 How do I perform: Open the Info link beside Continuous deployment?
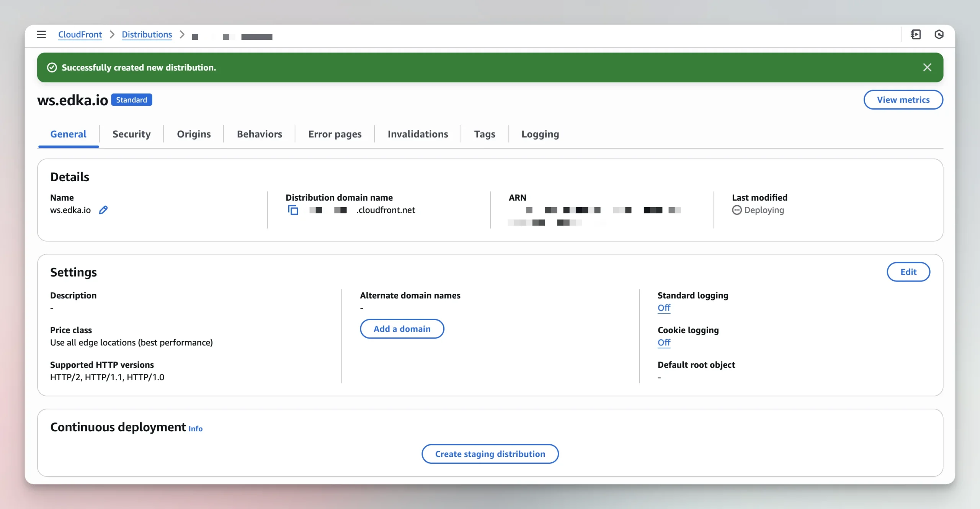195,429
